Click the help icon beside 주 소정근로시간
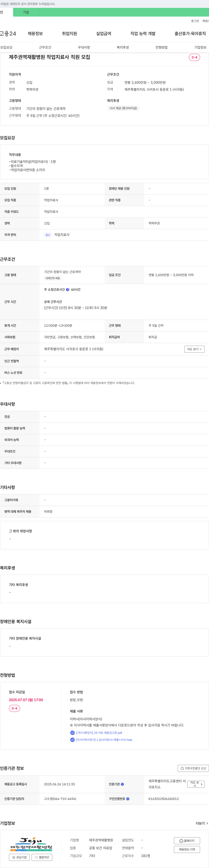Image resolution: width=209 pixels, height=868 pixels. tap(67, 289)
